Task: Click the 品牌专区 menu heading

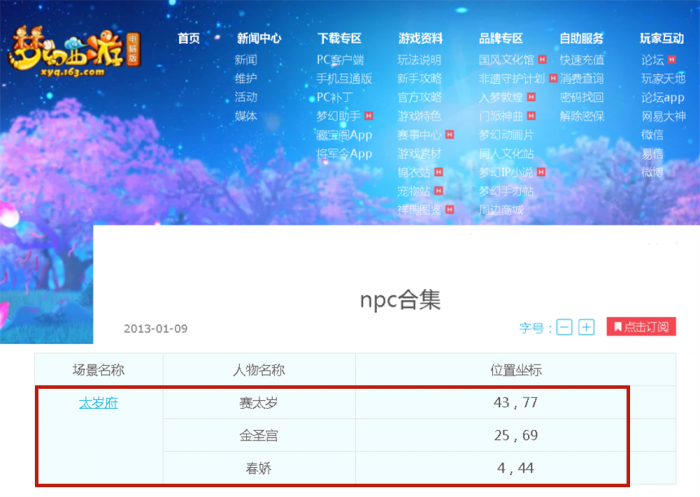Action: pyautogui.click(x=501, y=38)
